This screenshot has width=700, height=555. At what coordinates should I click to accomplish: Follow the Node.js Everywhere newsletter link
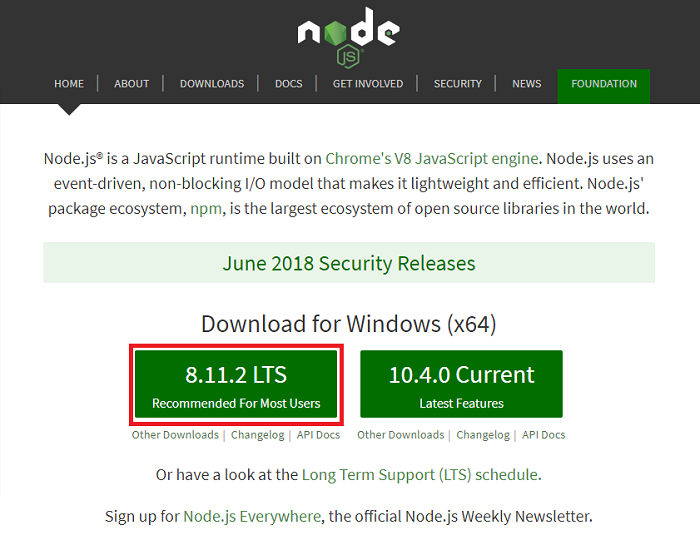[x=252, y=517]
